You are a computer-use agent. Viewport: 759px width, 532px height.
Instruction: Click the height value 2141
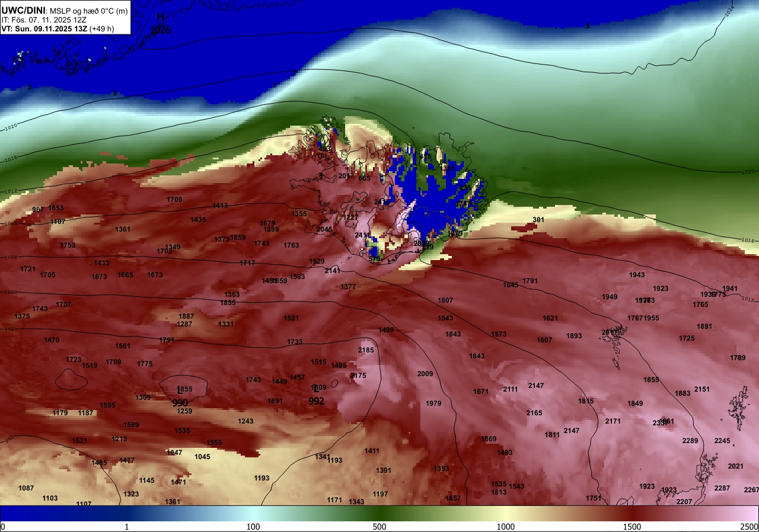point(333,271)
